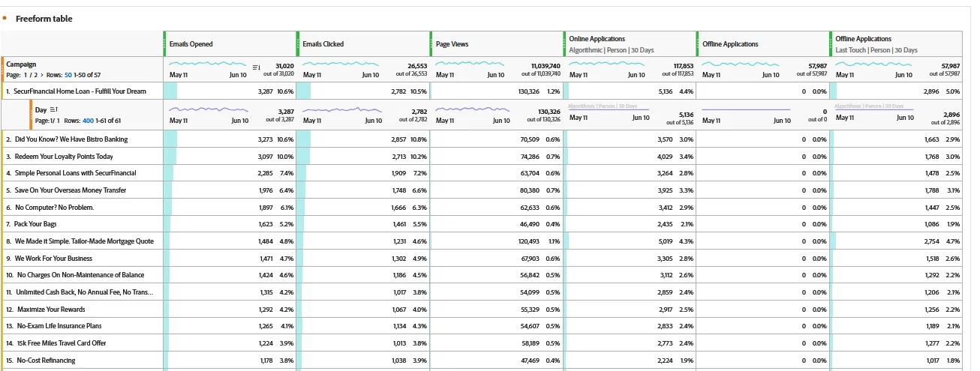The width and height of the screenshot is (980, 371).
Task: Select Online Applications Algorithmic column header
Action: [630, 44]
